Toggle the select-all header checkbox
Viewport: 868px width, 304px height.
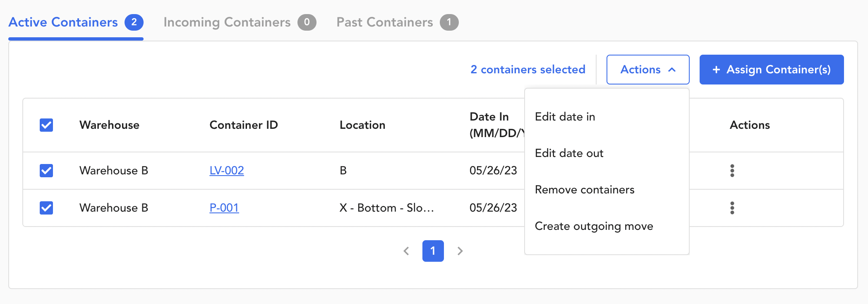pyautogui.click(x=46, y=125)
